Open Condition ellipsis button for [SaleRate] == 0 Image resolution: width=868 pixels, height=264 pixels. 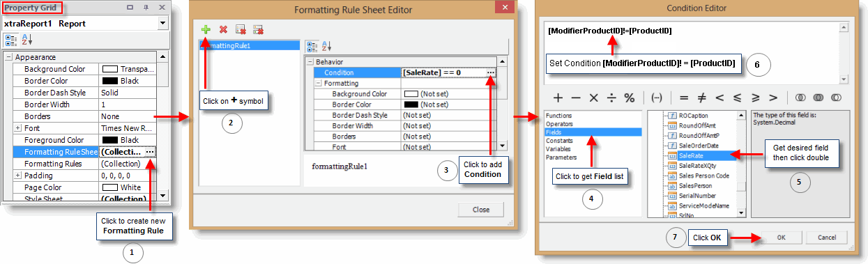pyautogui.click(x=491, y=72)
